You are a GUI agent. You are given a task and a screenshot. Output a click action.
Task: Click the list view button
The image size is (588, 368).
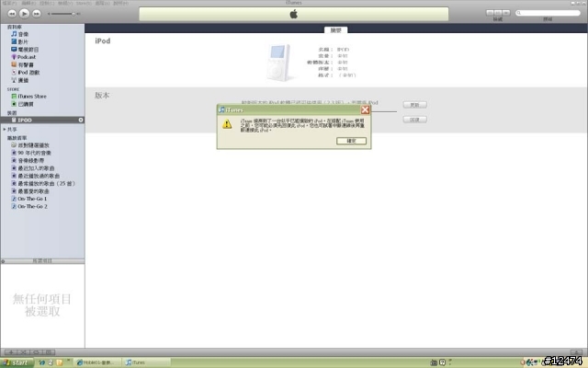point(490,13)
